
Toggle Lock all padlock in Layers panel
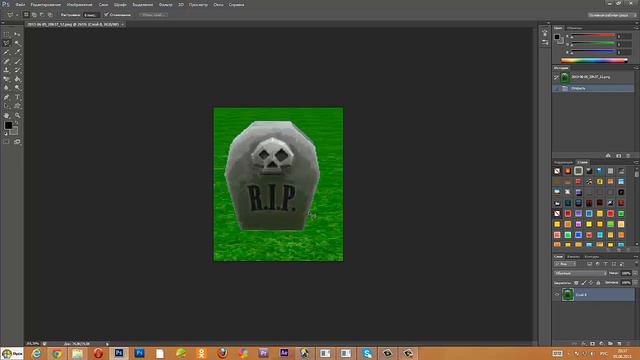point(598,283)
